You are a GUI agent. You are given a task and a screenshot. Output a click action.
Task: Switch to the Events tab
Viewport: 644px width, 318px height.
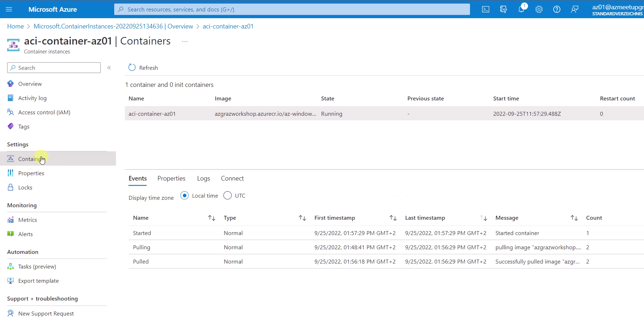coord(138,178)
